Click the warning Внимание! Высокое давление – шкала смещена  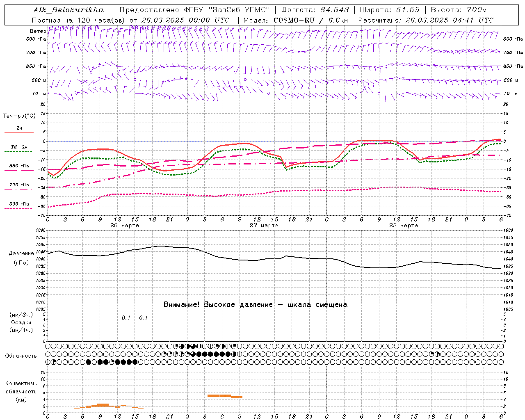(255, 304)
